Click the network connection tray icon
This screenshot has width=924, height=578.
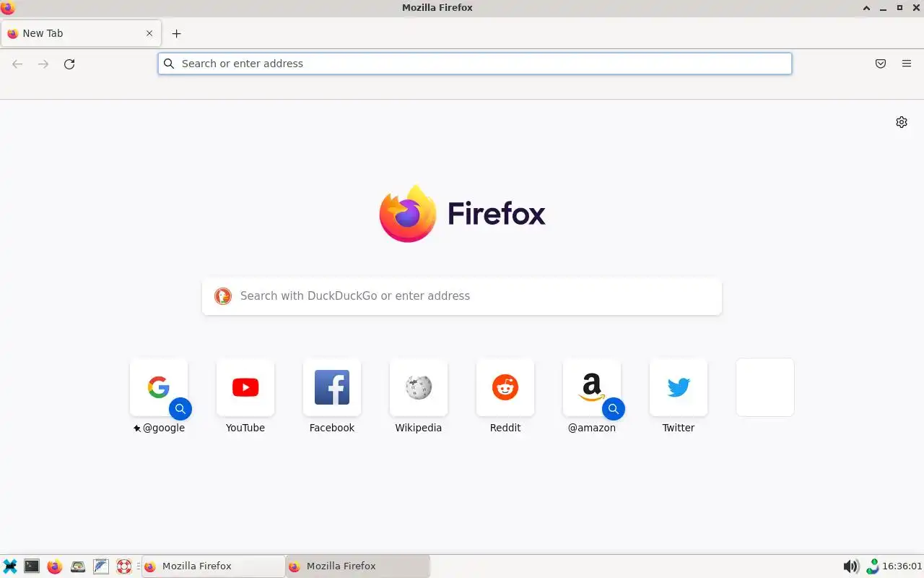click(873, 566)
